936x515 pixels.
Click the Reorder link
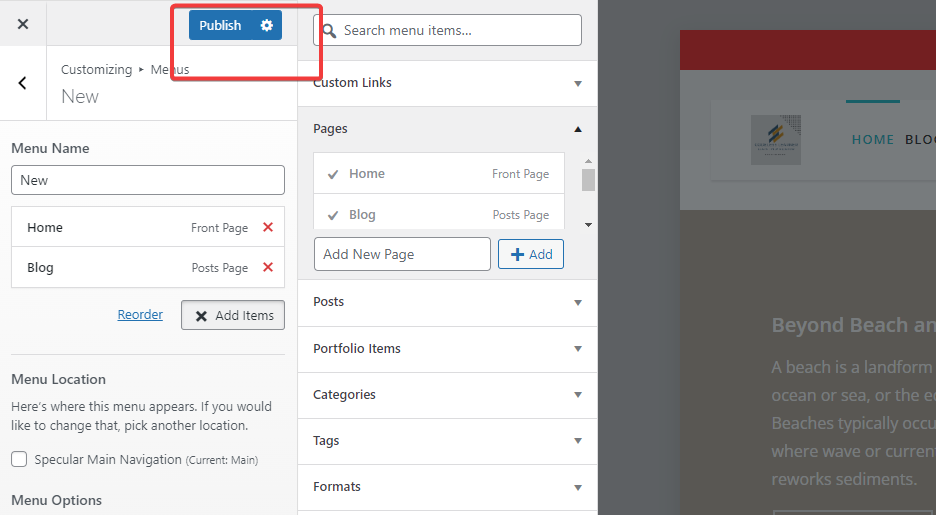[x=140, y=314]
